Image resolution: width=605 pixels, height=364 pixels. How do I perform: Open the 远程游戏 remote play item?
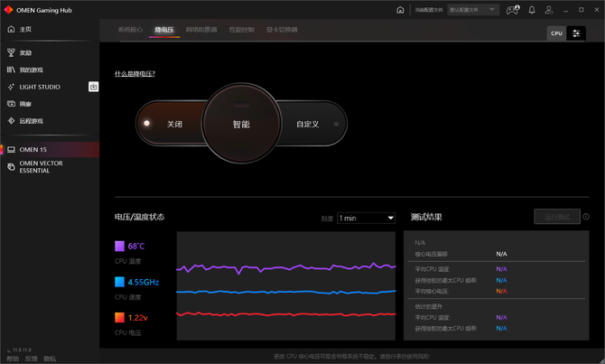[50, 121]
